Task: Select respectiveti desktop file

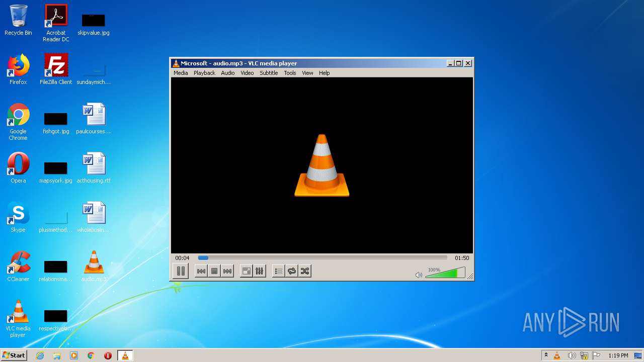Action: pyautogui.click(x=56, y=320)
